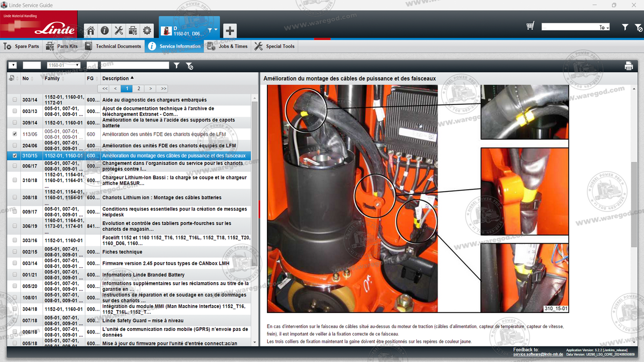Select the wrench tools icon

tap(119, 30)
